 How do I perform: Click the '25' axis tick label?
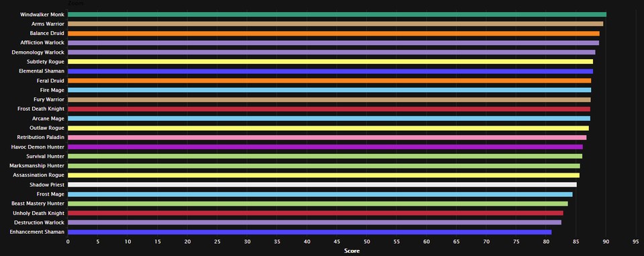pos(217,242)
